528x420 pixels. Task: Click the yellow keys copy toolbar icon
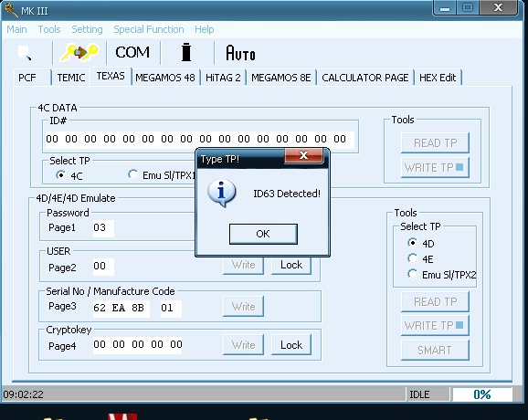point(79,52)
